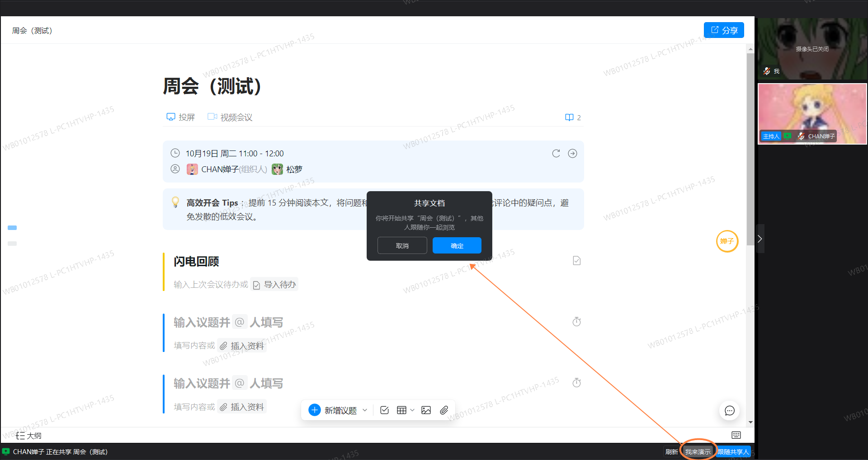
Task: Open the 大纲 outline view
Action: click(x=28, y=435)
